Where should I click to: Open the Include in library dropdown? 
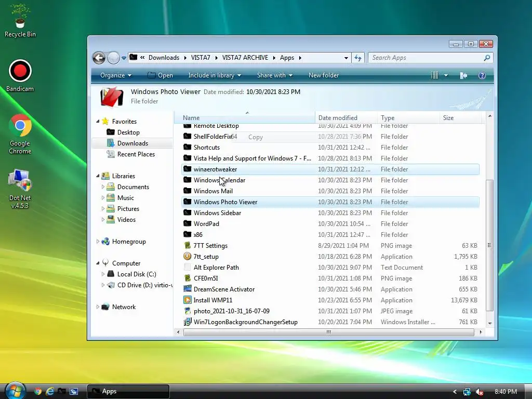215,75
